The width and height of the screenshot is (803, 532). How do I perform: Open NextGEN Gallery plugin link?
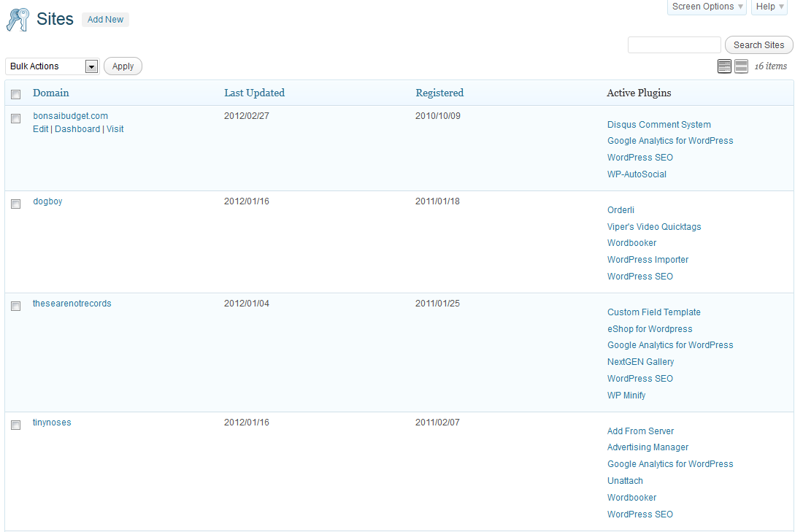coord(641,361)
